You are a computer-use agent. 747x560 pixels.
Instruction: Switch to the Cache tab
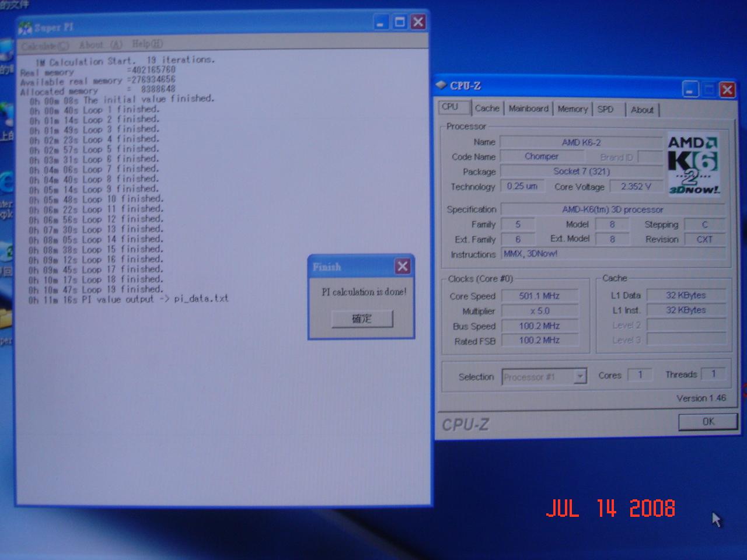click(x=487, y=108)
